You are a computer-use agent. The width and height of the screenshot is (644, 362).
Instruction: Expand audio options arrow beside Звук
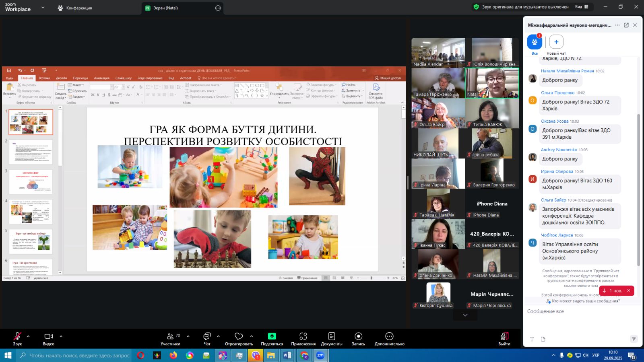(28, 336)
